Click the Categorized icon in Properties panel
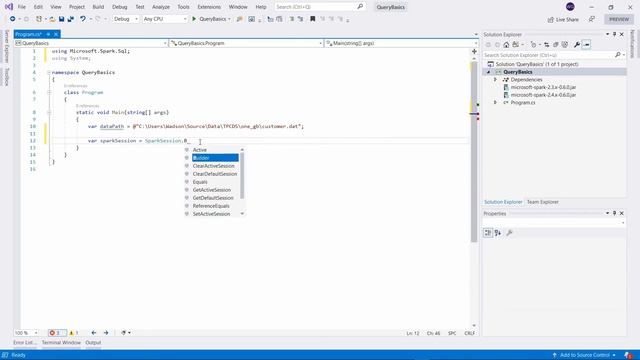The width and height of the screenshot is (640, 360). tap(488, 233)
